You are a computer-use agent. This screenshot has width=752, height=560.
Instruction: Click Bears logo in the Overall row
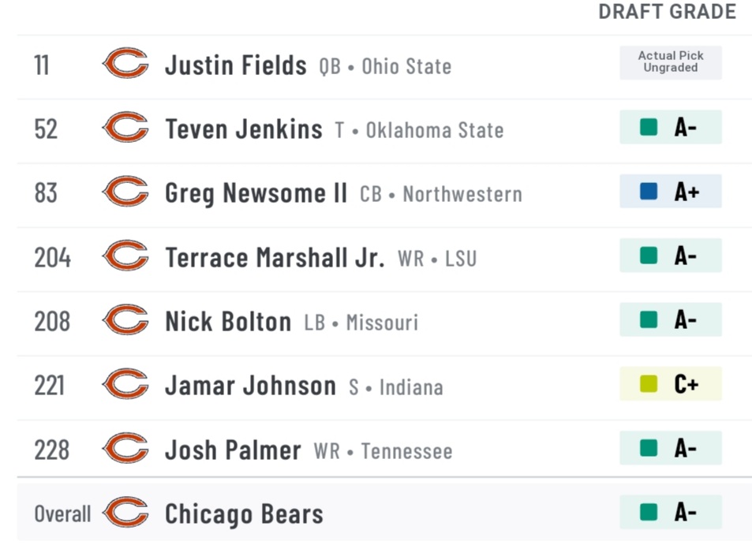[125, 512]
